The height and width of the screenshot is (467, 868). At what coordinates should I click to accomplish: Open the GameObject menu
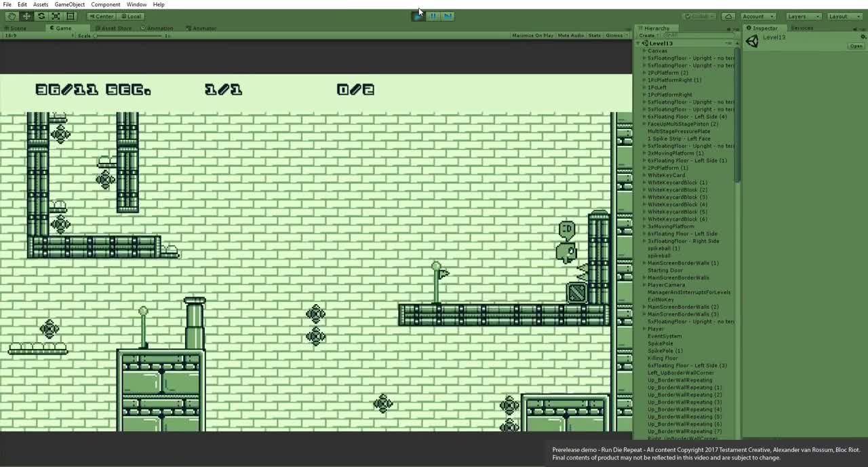[x=70, y=5]
